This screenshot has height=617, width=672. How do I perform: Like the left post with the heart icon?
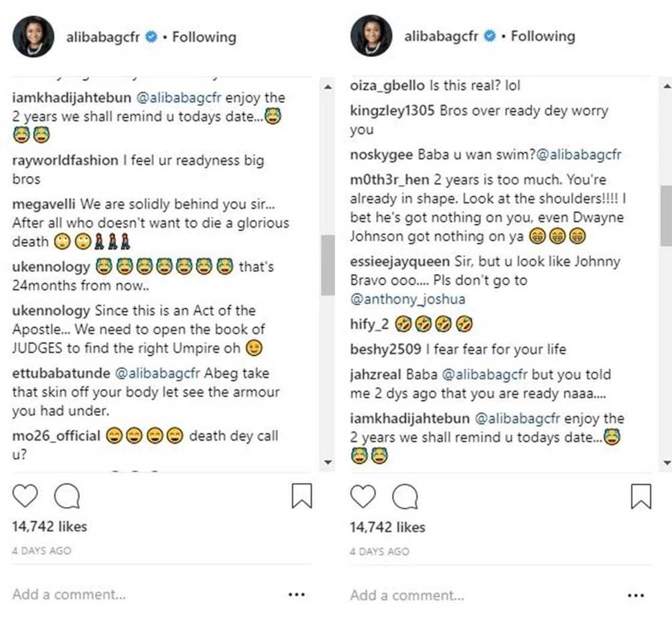pos(25,497)
